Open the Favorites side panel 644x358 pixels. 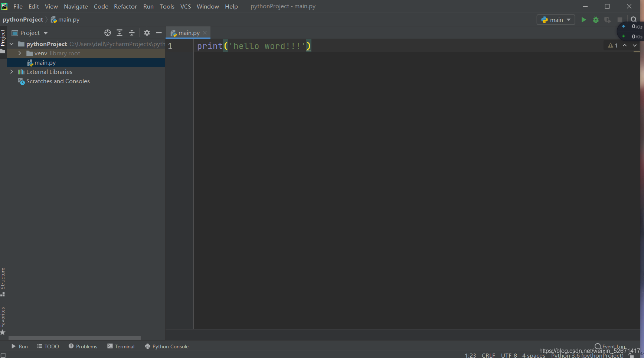pyautogui.click(x=3, y=321)
